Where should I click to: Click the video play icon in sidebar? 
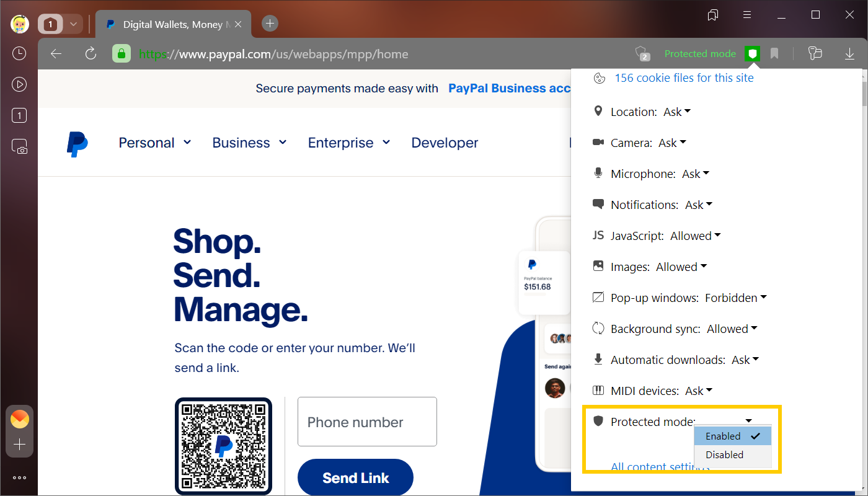19,84
